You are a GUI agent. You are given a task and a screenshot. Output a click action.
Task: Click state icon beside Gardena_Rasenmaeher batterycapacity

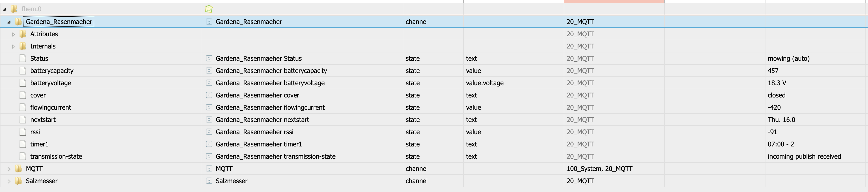pos(209,71)
